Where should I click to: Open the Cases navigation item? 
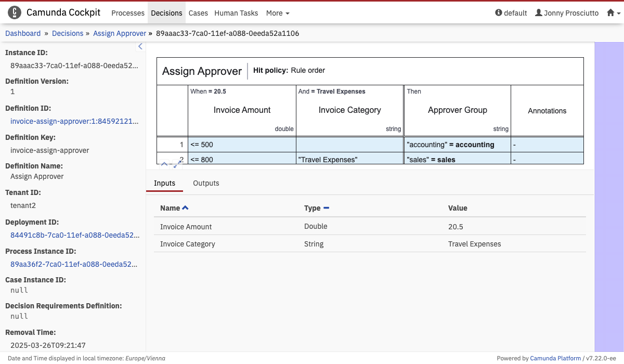tap(198, 13)
